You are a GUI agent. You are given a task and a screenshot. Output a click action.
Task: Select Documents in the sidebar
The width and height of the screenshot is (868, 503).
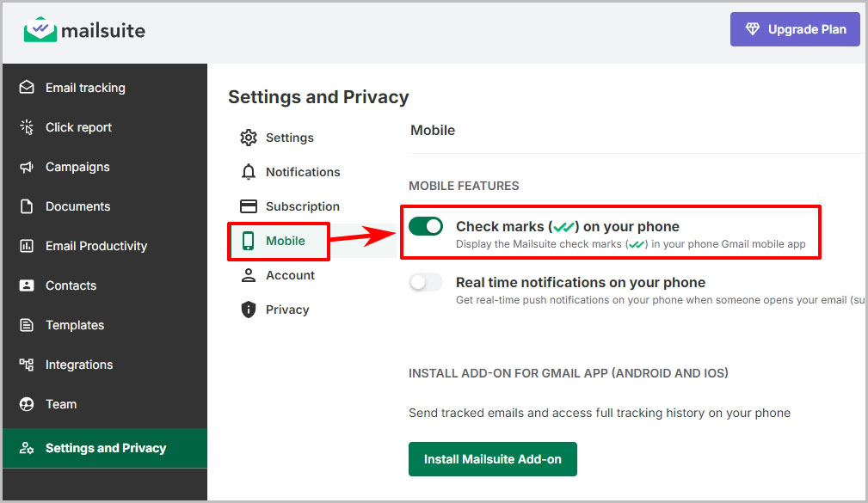click(x=105, y=206)
